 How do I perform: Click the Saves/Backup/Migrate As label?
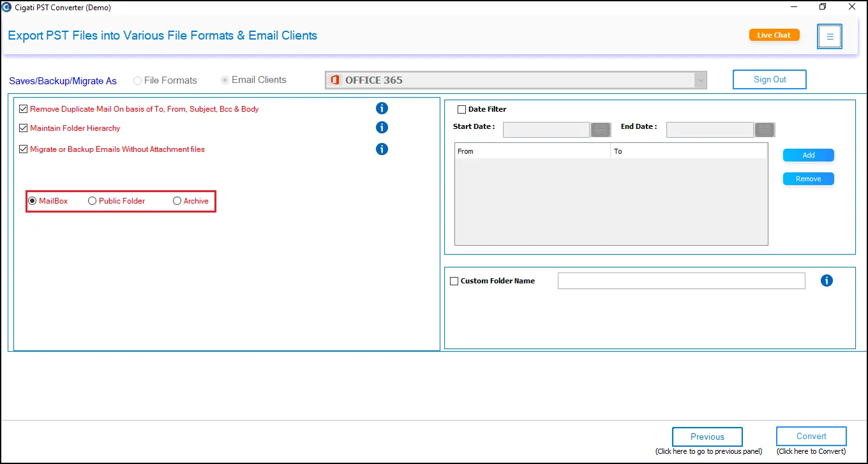[x=63, y=81]
